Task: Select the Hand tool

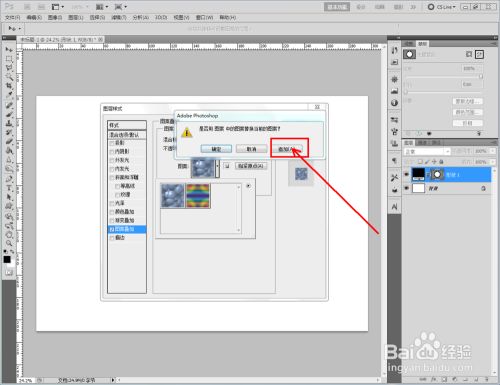Action: (9, 234)
